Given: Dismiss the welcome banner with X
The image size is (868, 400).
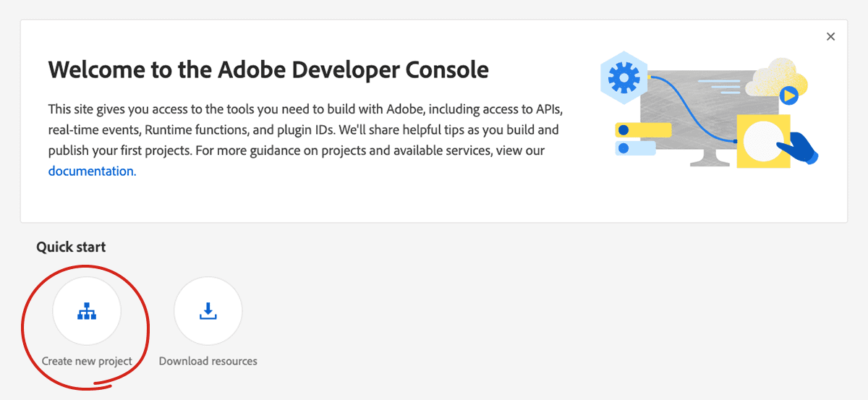Looking at the screenshot, I should [x=830, y=37].
